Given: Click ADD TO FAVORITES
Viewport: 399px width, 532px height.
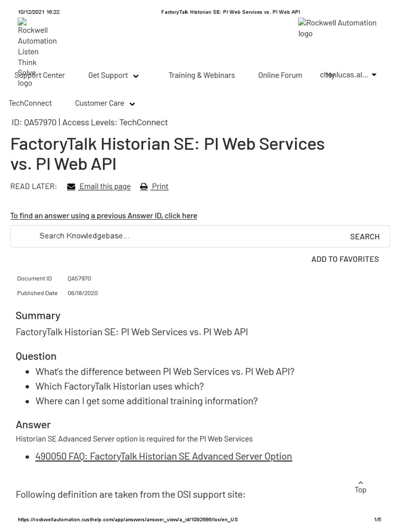Looking at the screenshot, I should click(x=345, y=259).
